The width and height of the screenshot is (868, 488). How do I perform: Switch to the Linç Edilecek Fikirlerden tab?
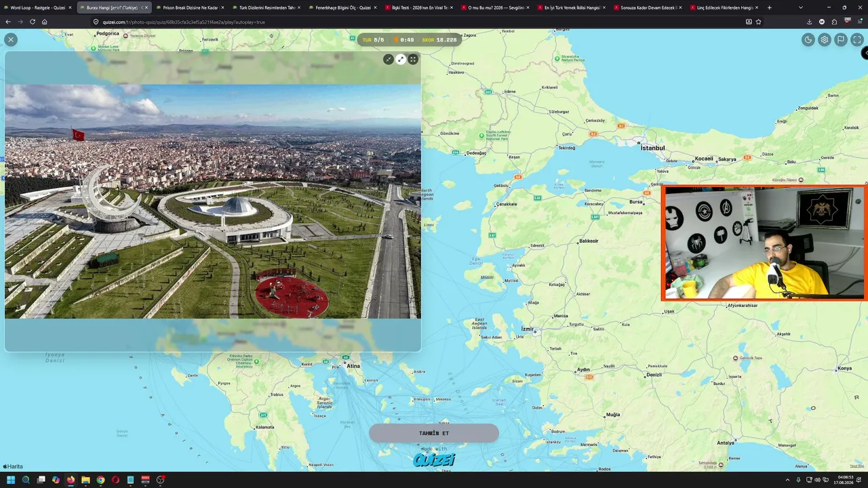point(725,7)
